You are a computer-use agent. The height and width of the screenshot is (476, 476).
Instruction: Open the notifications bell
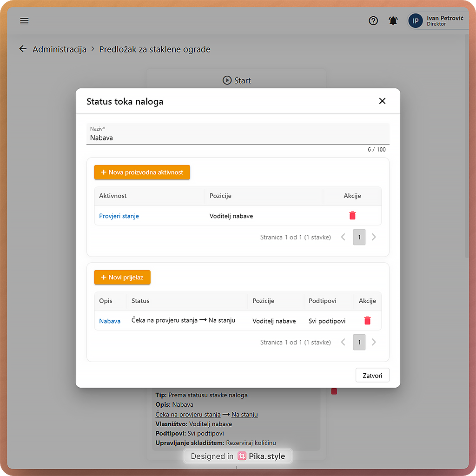tap(393, 20)
